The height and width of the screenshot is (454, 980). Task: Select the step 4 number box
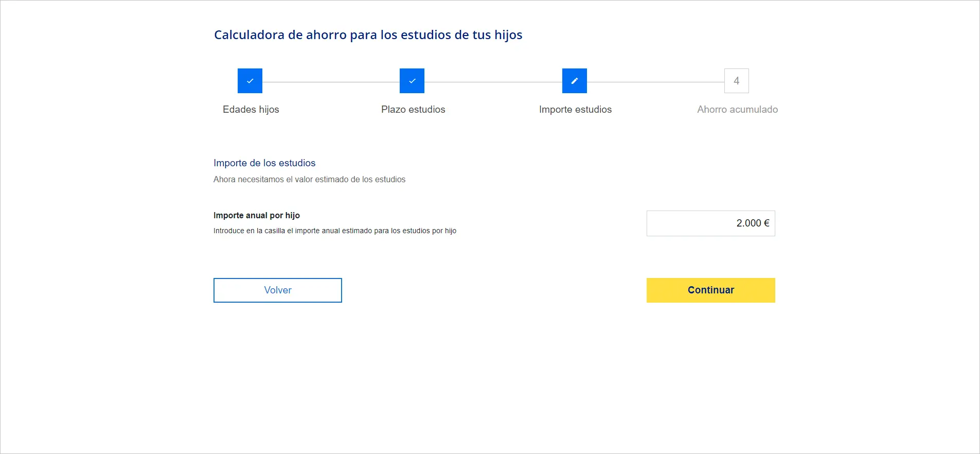736,81
